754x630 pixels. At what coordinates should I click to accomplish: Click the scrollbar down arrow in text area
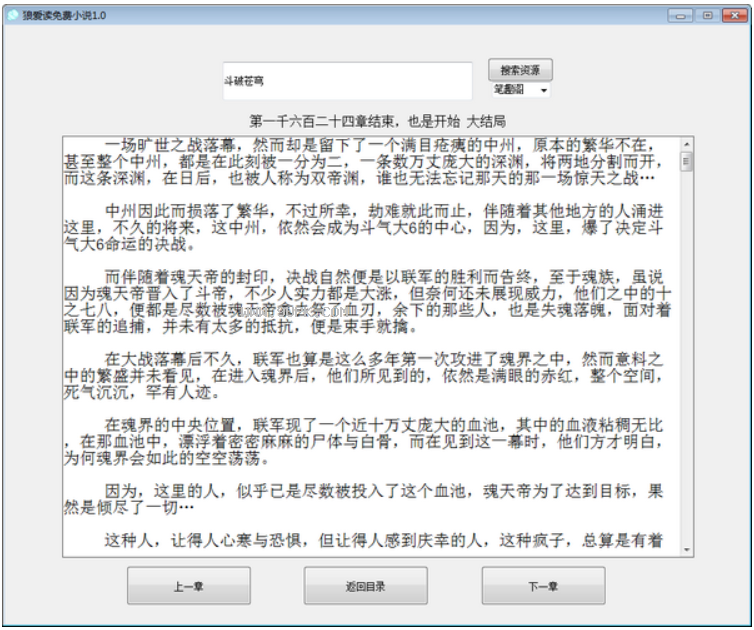[687, 549]
